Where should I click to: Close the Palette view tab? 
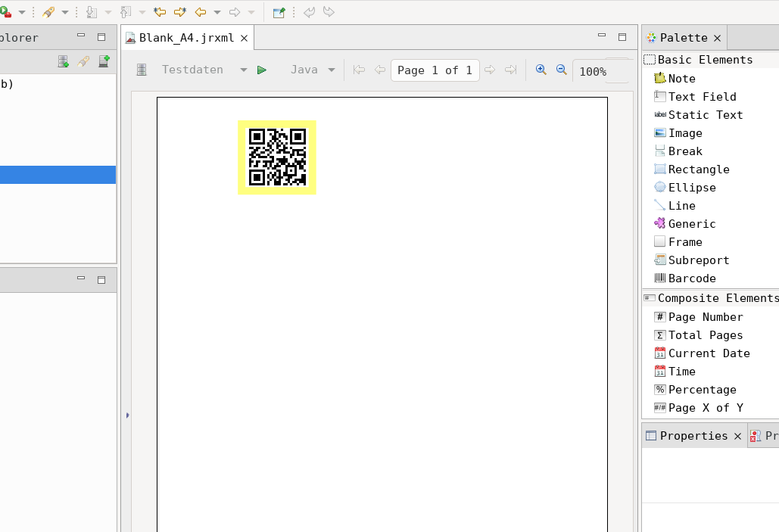click(x=717, y=38)
